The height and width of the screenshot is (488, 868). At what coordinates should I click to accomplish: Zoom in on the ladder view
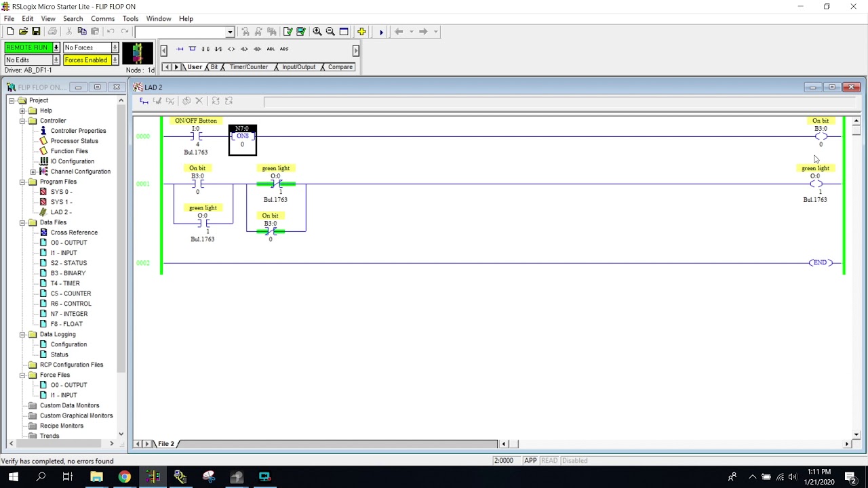[317, 32]
